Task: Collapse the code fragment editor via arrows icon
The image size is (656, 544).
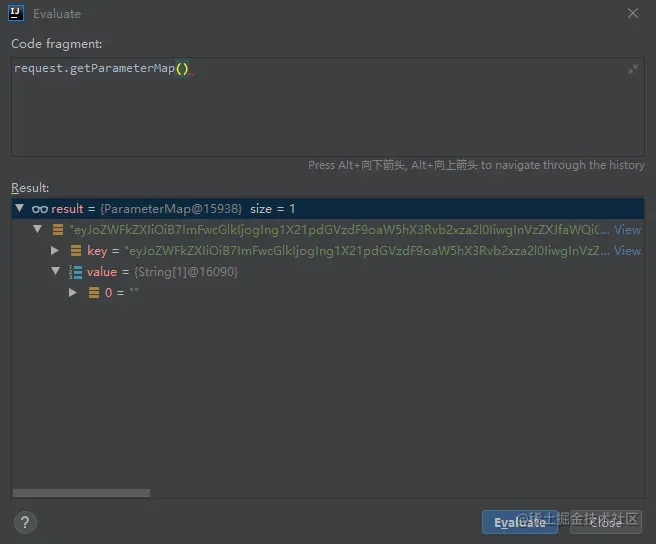Action: click(633, 69)
